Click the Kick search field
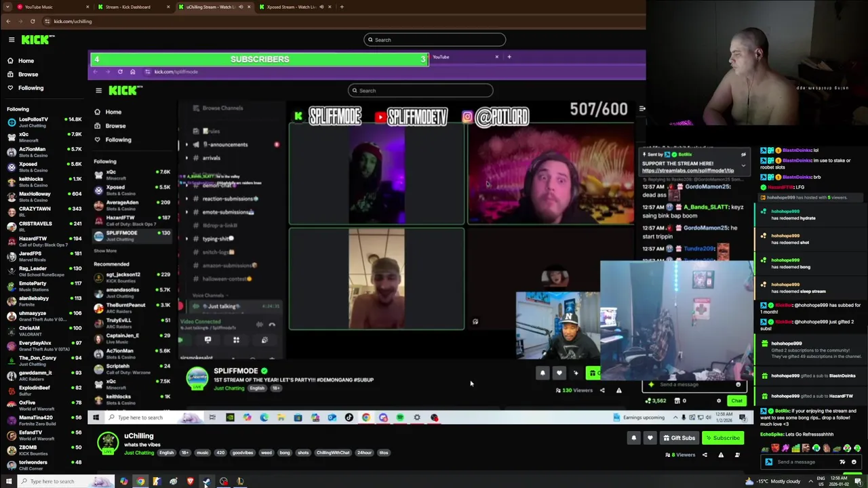Screen dimensions: 868x488 point(434,40)
